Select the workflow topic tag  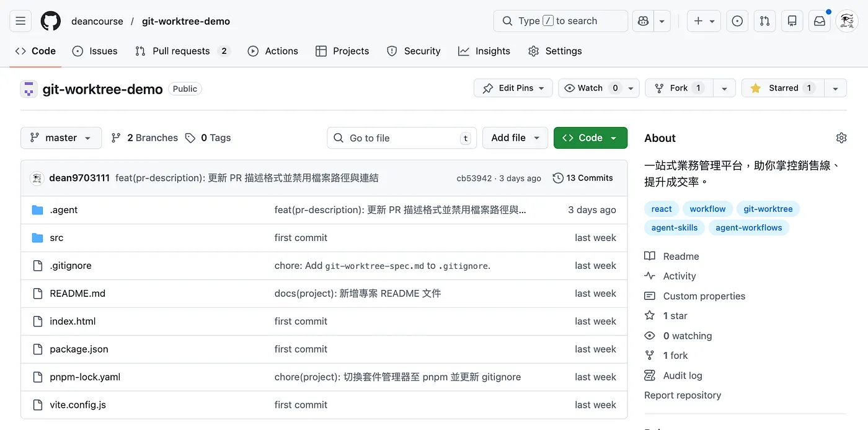point(707,209)
